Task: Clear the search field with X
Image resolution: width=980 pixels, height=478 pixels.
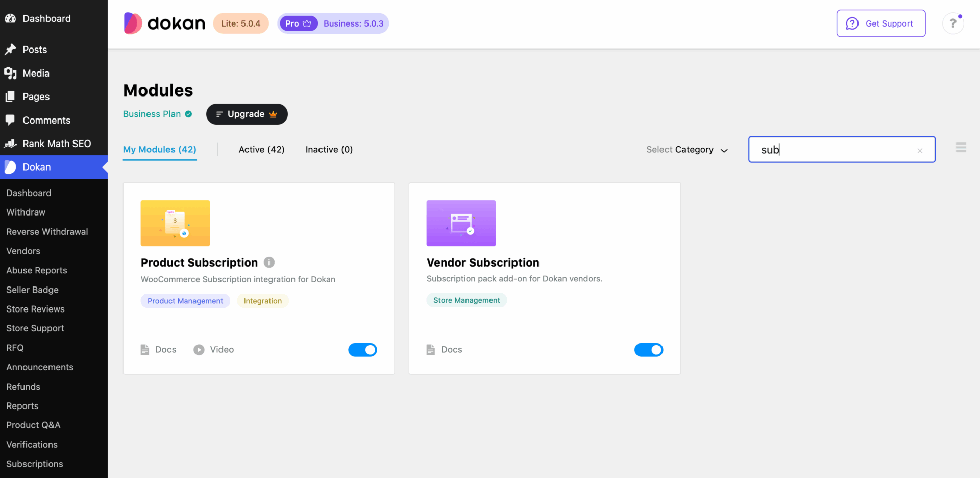Action: pyautogui.click(x=920, y=151)
